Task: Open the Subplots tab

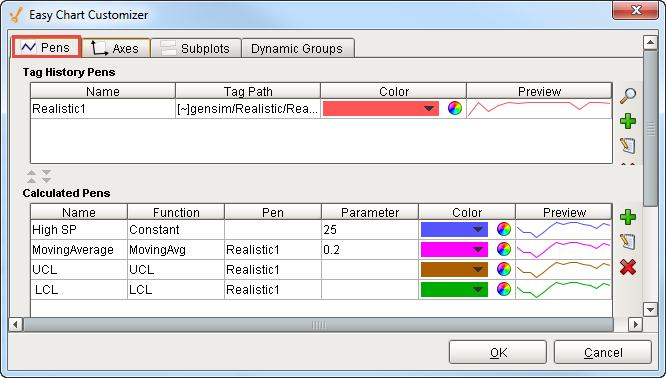Action: (196, 48)
